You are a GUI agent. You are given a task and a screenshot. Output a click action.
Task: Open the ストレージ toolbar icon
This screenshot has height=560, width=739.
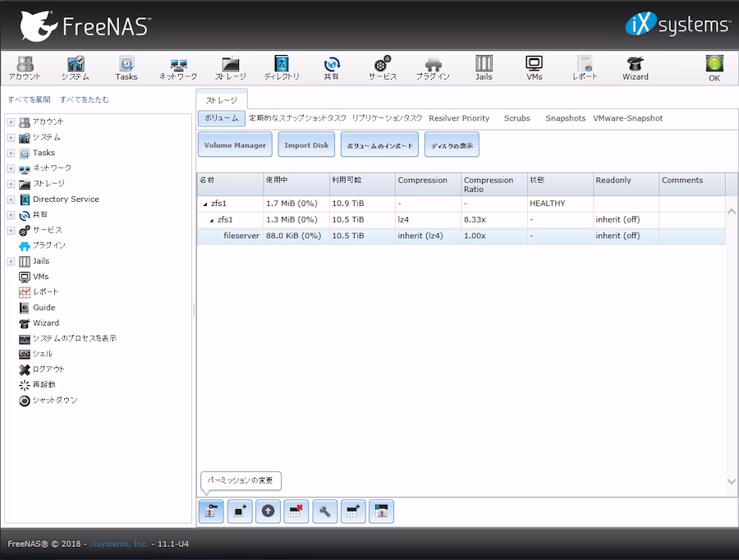[x=231, y=68]
